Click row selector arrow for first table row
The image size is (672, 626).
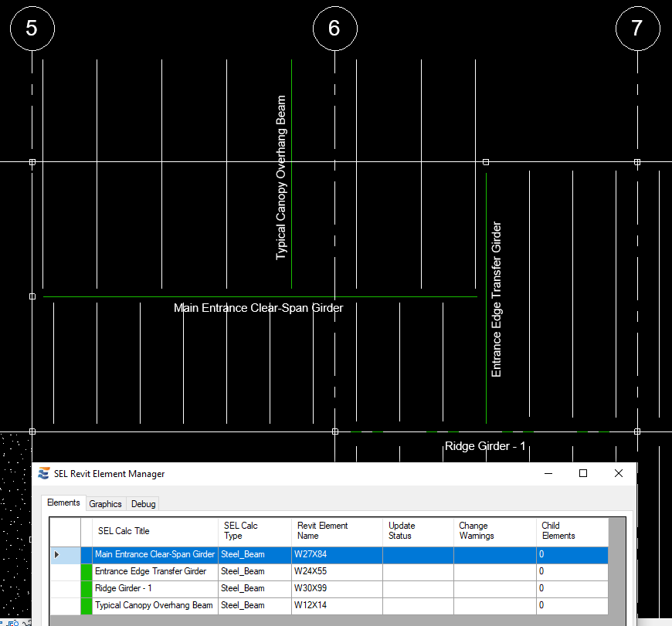(57, 555)
